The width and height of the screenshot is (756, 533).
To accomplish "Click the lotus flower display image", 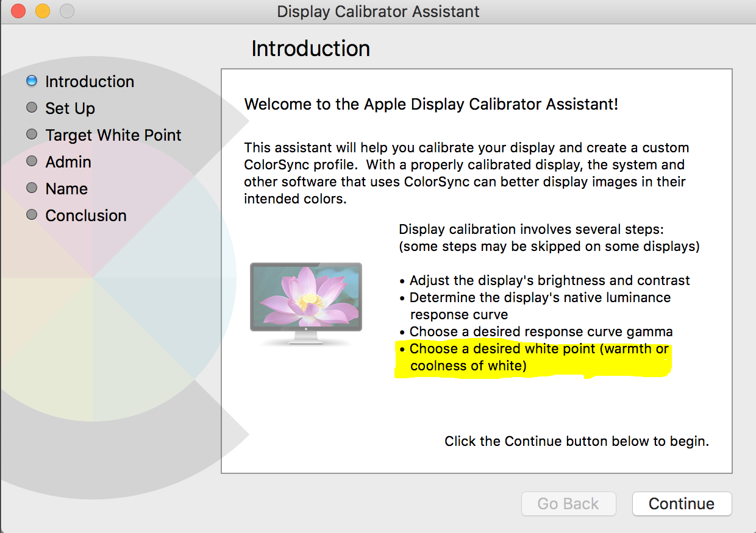I will [306, 304].
